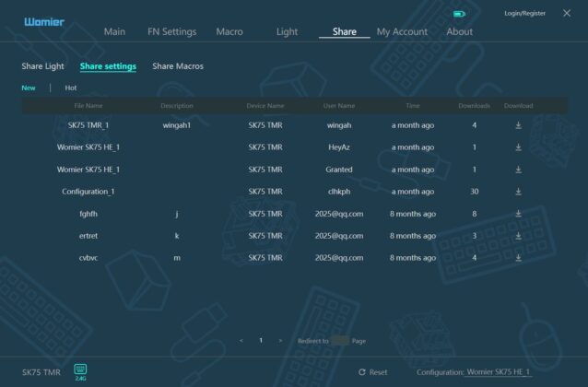Click the user name Granted

click(339, 170)
